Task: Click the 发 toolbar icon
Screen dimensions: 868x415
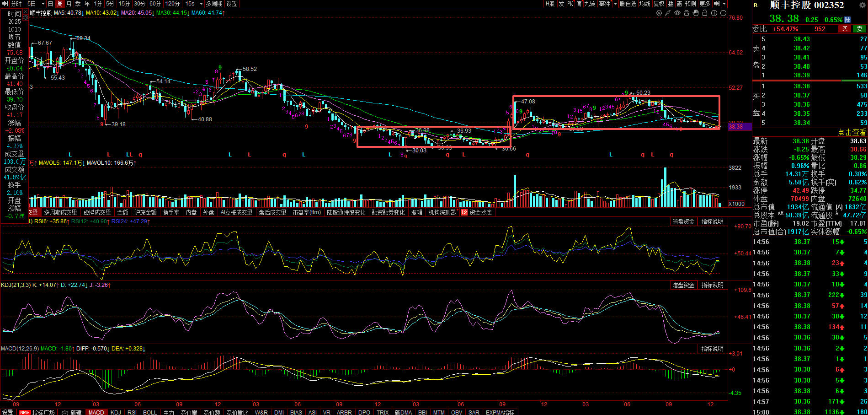Action: click(x=561, y=4)
